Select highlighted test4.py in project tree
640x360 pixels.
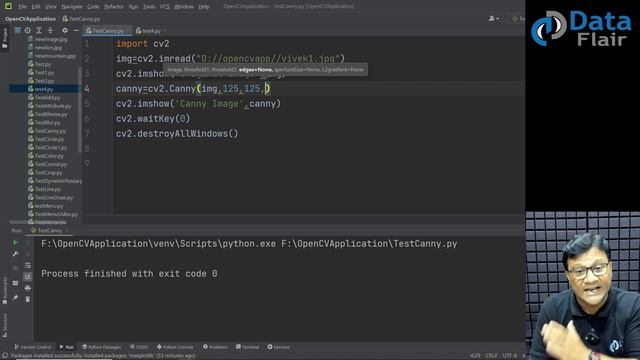click(x=44, y=89)
